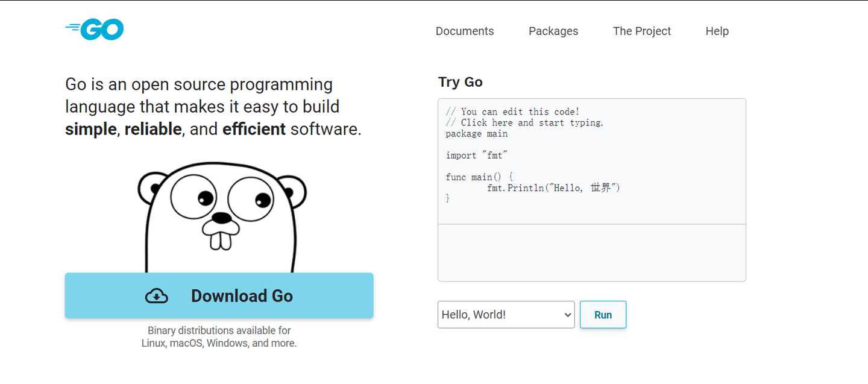
Task: Click the download cloud icon
Action: pos(157,296)
